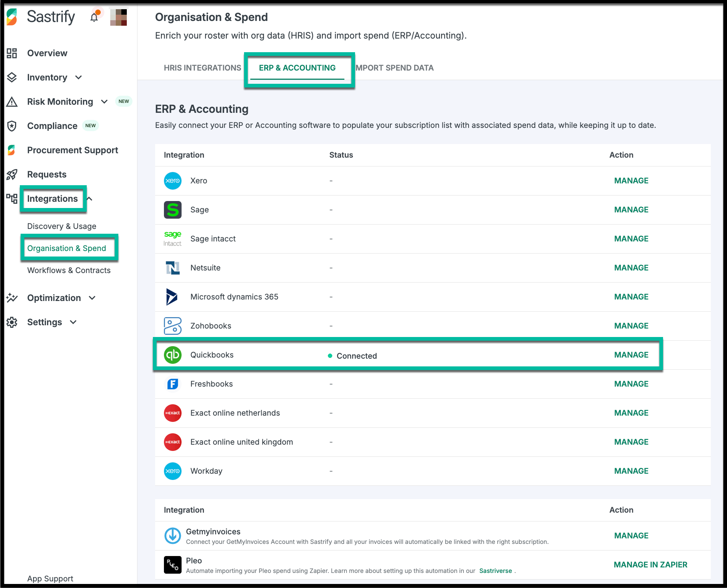Click the Inventory layers icon
Screen dimensions: 727x588
(x=12, y=78)
